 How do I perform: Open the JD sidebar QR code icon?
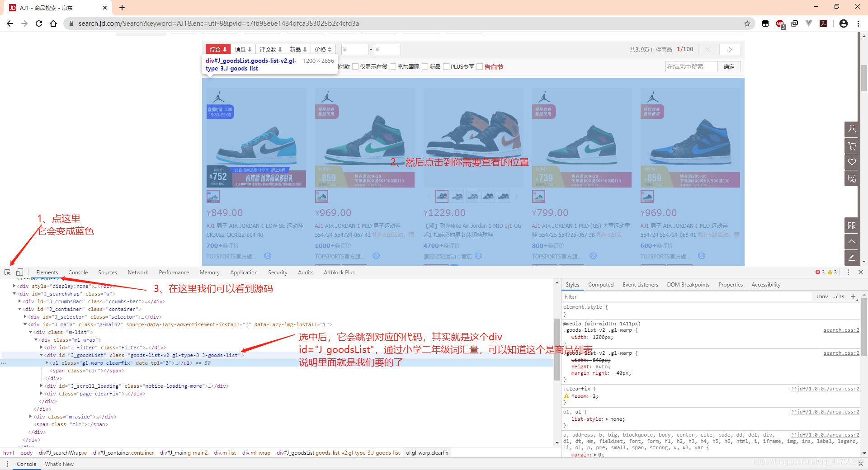point(852,225)
